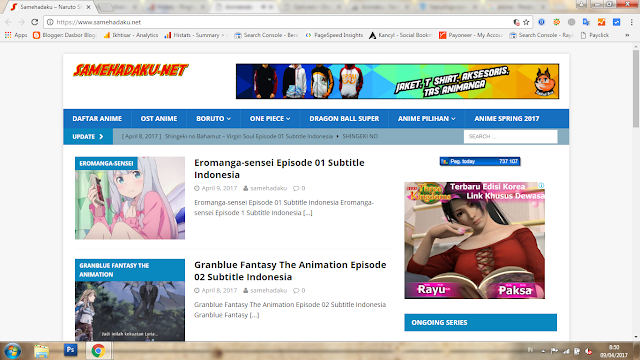Click samehadaku author on Granblue Fantasy post
This screenshot has height=360, width=640.
pyautogui.click(x=269, y=290)
